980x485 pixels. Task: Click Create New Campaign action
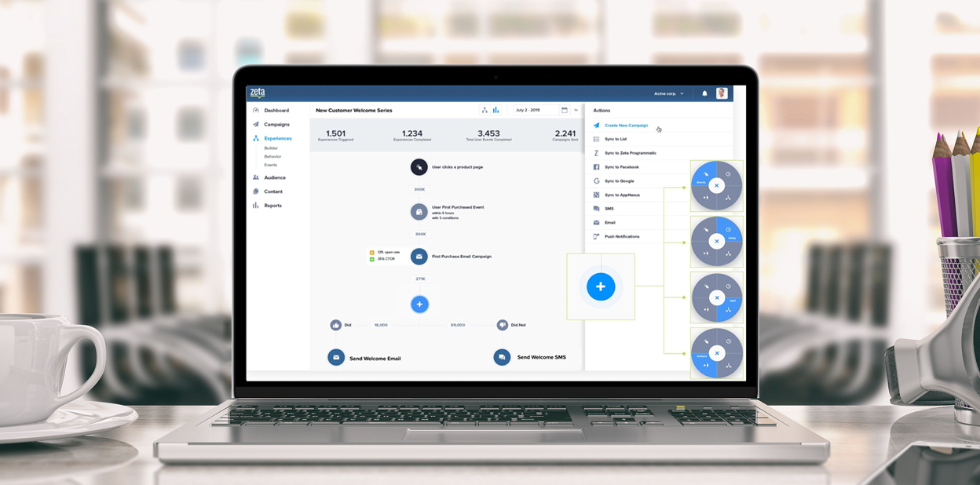coord(626,126)
